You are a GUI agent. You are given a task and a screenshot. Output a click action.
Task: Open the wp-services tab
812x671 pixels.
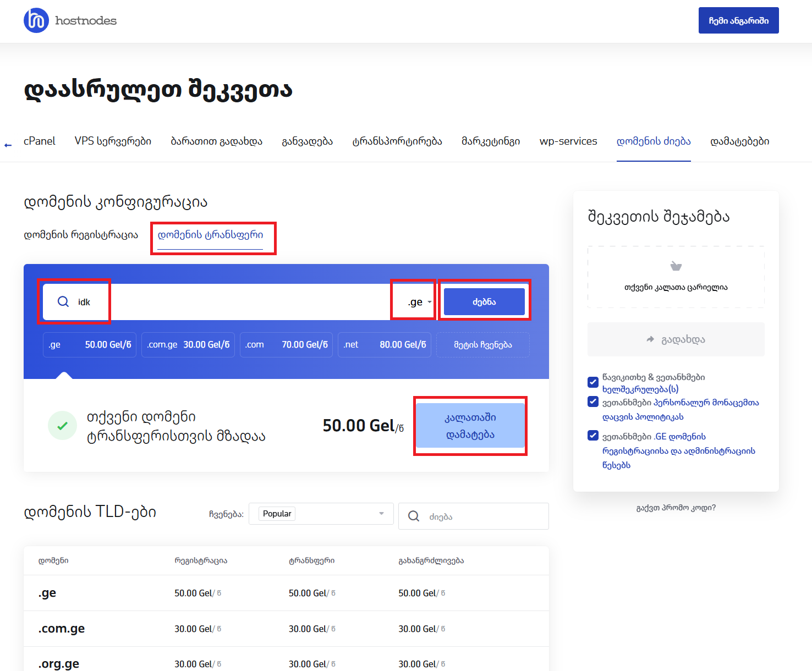pyautogui.click(x=568, y=141)
